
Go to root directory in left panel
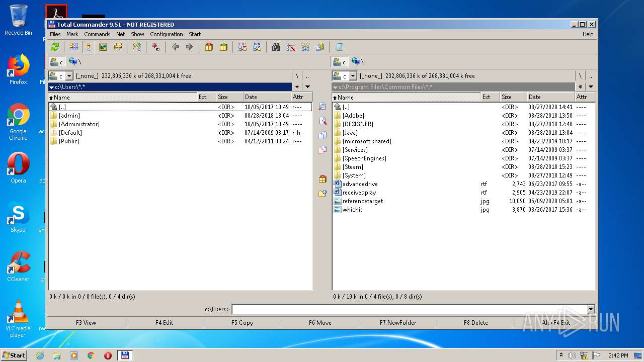[297, 76]
